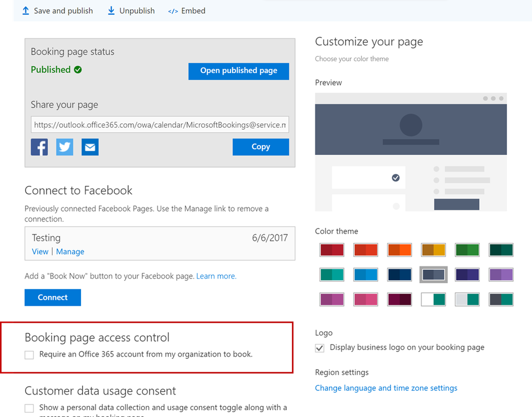
Task: Select the bright blue color theme
Action: [x=366, y=275]
